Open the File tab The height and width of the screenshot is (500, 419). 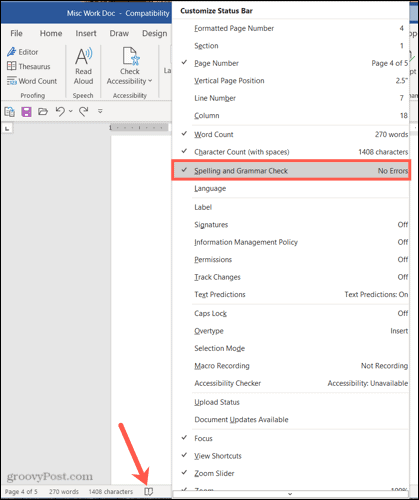16,33
